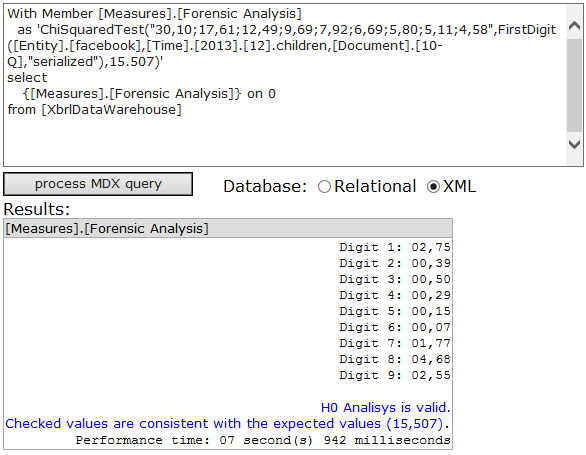Click the 'Digit 5: 00,15' result line
Image resolution: width=586 pixels, height=455 pixels.
395,311
